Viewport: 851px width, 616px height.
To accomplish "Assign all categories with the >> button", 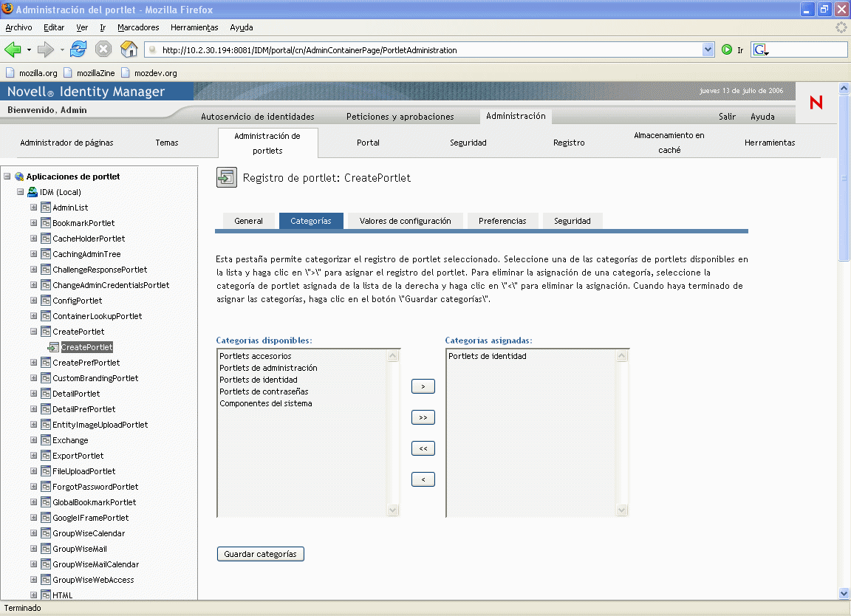I will 423,417.
